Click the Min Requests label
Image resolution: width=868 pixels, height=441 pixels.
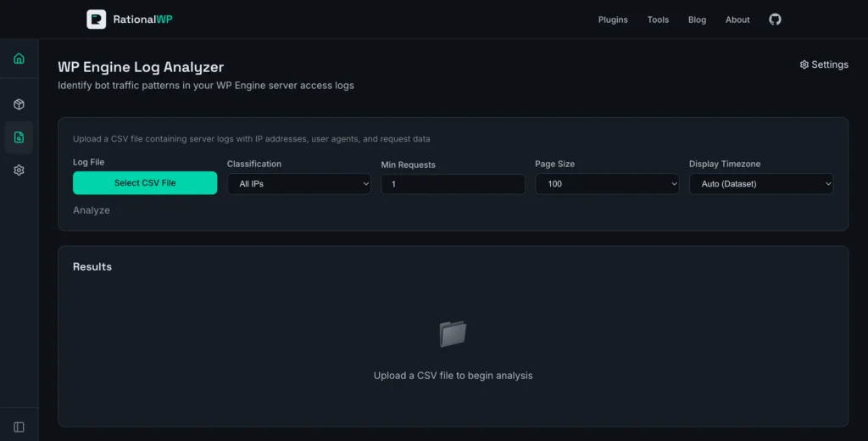click(408, 165)
